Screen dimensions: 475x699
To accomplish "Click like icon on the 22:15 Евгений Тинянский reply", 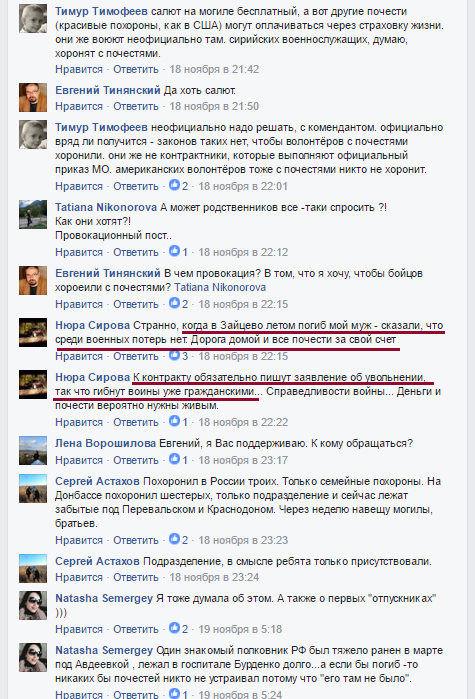I will (174, 303).
